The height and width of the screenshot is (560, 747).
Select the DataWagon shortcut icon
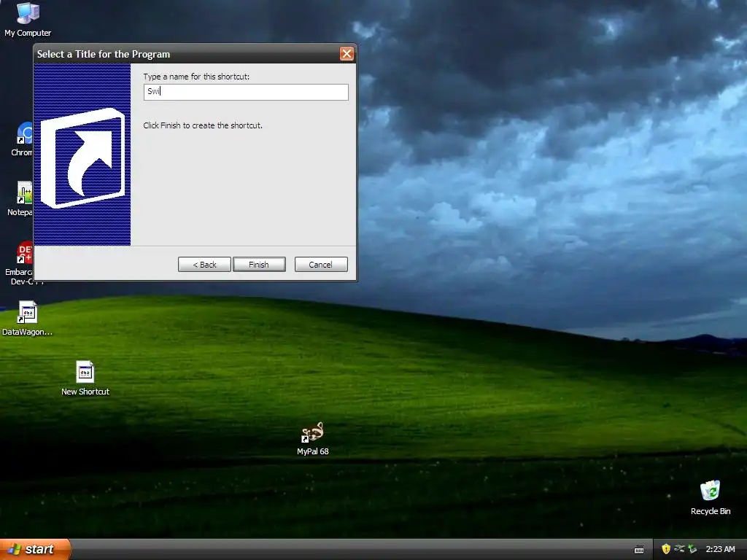click(x=27, y=318)
